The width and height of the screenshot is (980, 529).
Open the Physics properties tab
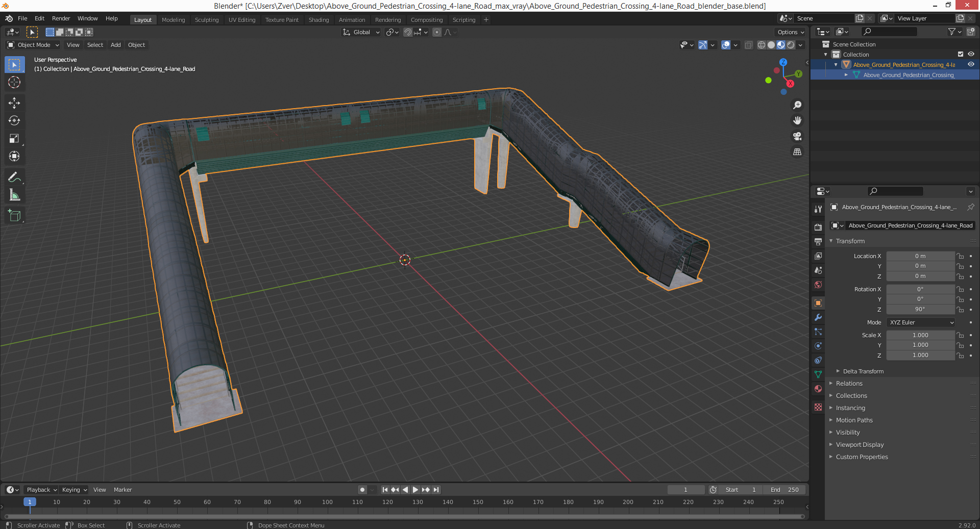pyautogui.click(x=818, y=345)
